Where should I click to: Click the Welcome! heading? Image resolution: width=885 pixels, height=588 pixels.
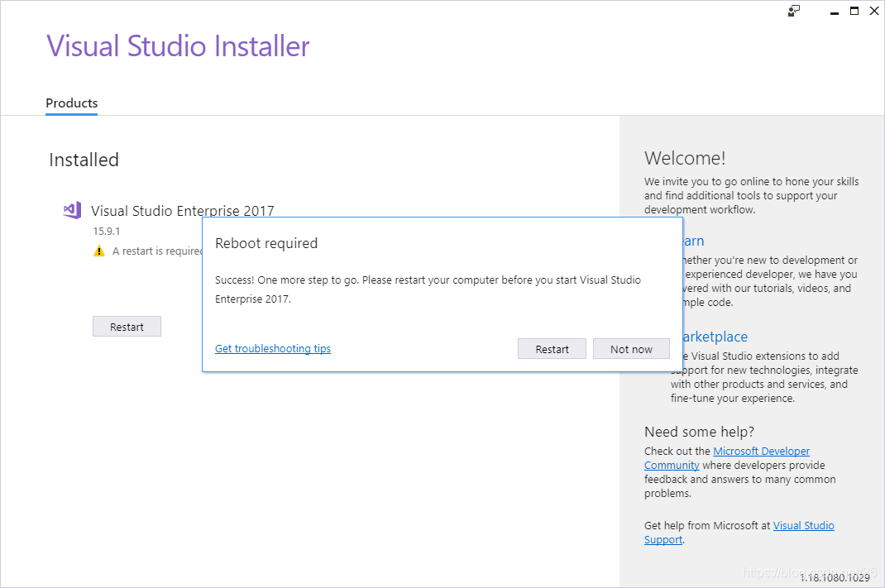(x=685, y=158)
